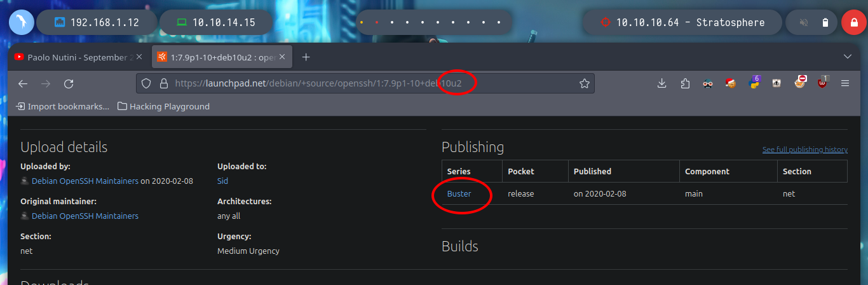Open the uBlock Origin shield extension
The height and width of the screenshot is (285, 868).
click(823, 83)
